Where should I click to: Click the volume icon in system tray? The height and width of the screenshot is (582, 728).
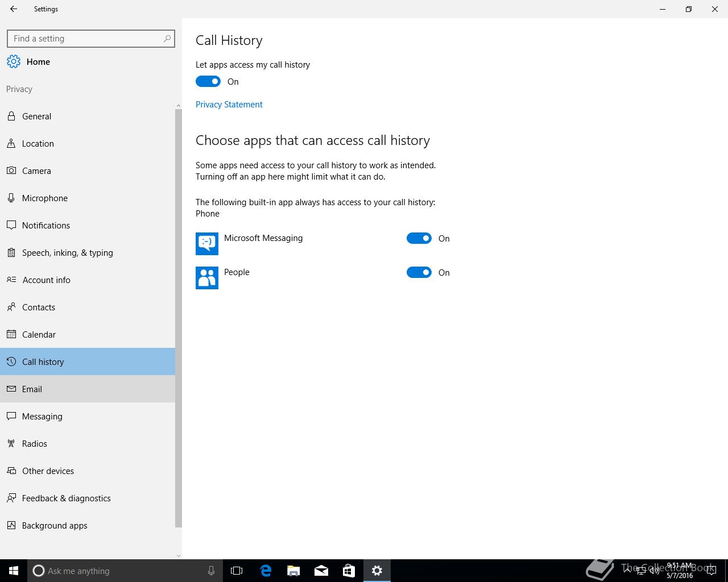(x=655, y=571)
